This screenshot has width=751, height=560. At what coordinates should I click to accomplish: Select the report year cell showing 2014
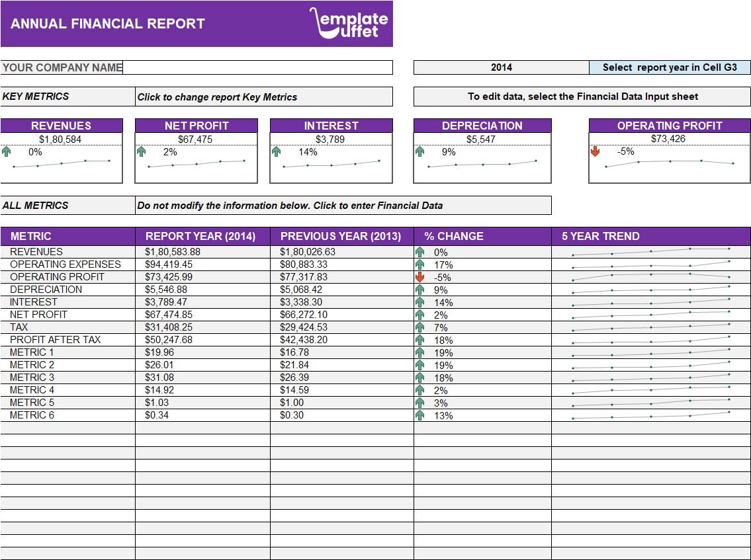tap(501, 67)
